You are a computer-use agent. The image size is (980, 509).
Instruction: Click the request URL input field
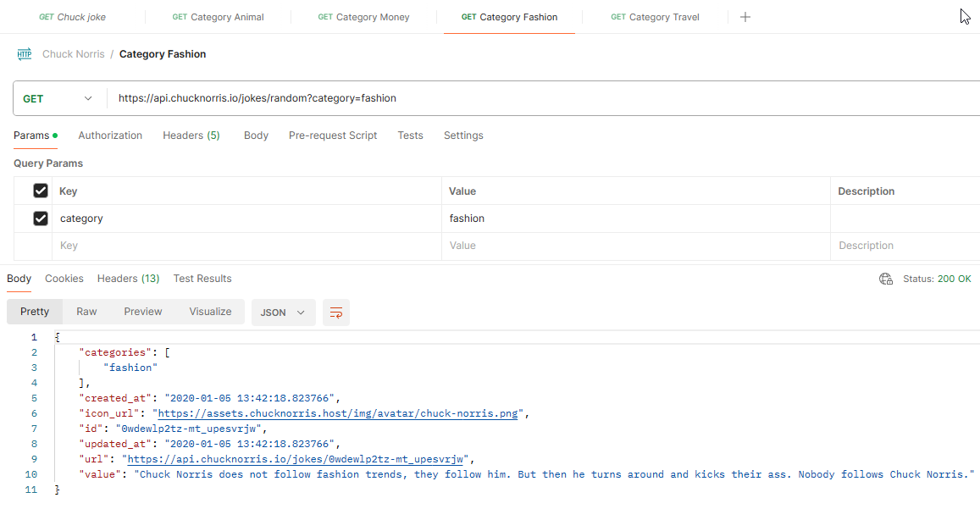tap(542, 98)
